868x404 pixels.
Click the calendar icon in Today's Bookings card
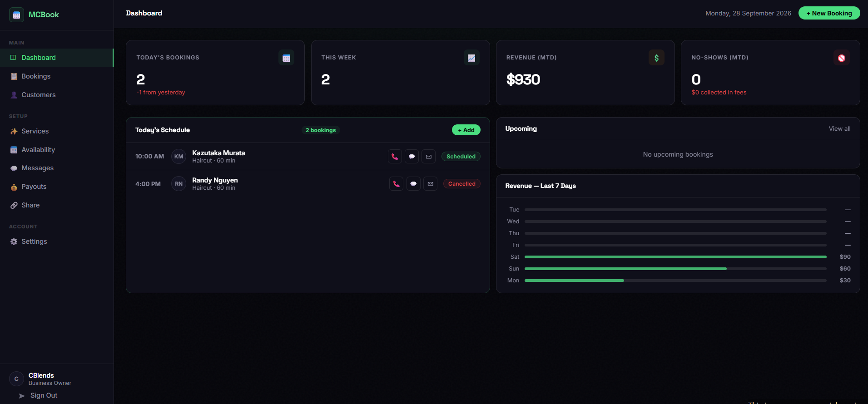click(x=286, y=58)
